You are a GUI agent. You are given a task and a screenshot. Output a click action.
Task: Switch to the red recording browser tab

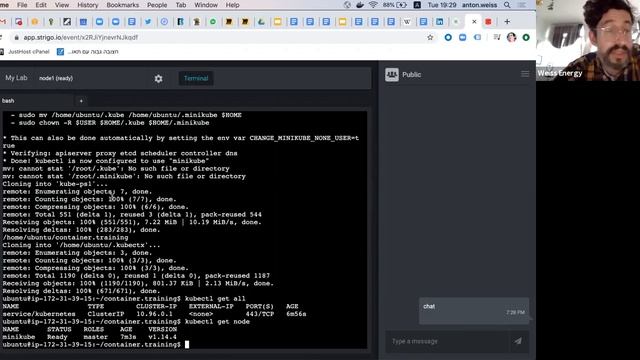(488, 22)
